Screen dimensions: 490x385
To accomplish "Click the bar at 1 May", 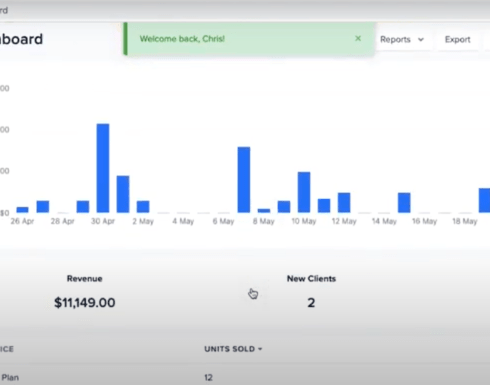I will click(x=123, y=194).
